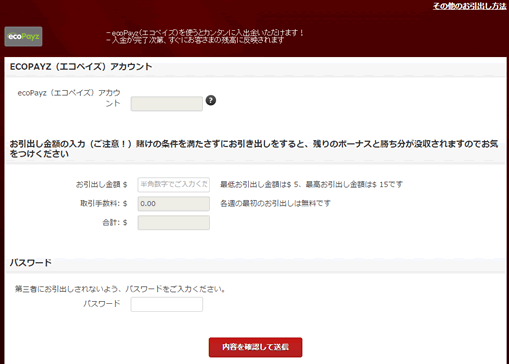Viewport: 509px width, 364px height.
Task: Click the ecoPayz account number field
Action: click(167, 104)
